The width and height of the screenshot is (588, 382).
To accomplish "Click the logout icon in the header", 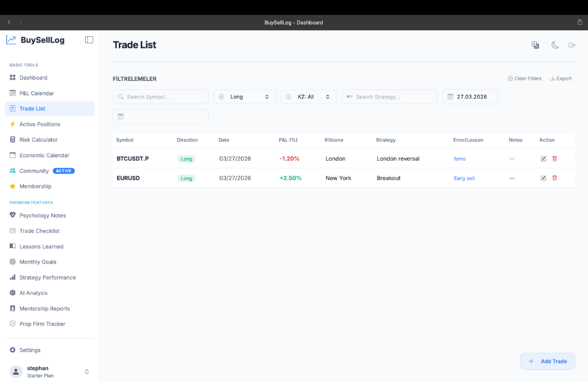I will point(572,45).
